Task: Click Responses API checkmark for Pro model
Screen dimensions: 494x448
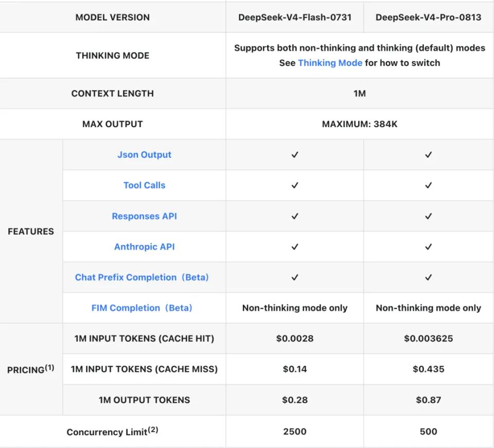Action: click(429, 216)
